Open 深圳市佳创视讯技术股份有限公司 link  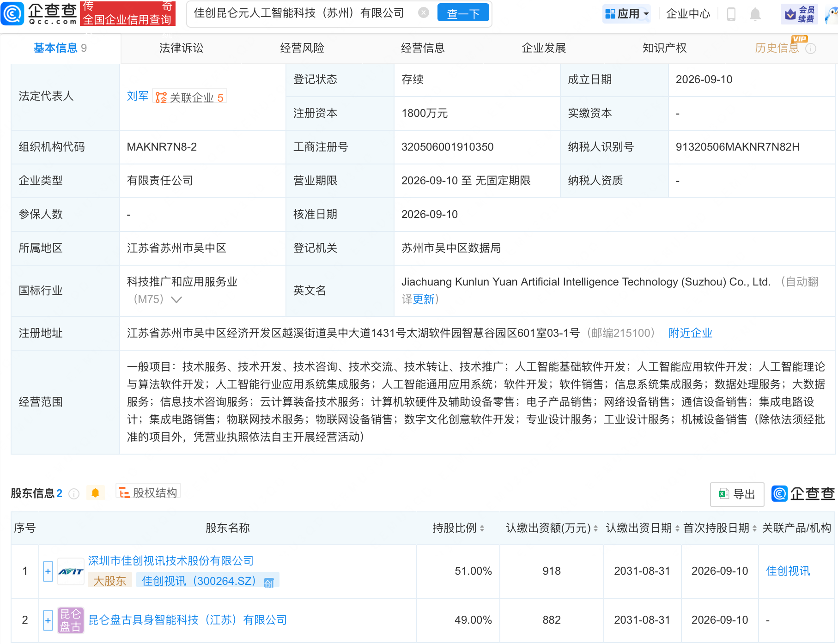[171, 561]
